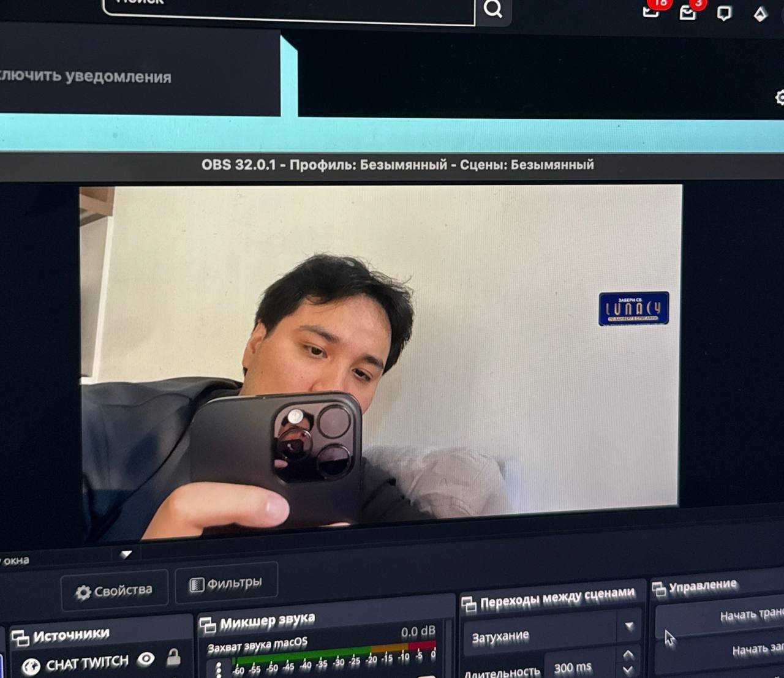Open Фильтры (Filters) for the source
The image size is (784, 678).
pyautogui.click(x=226, y=583)
